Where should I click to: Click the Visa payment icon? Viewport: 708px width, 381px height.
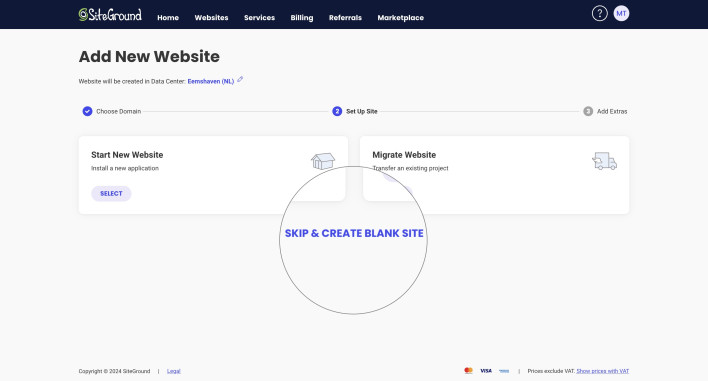[x=486, y=371]
